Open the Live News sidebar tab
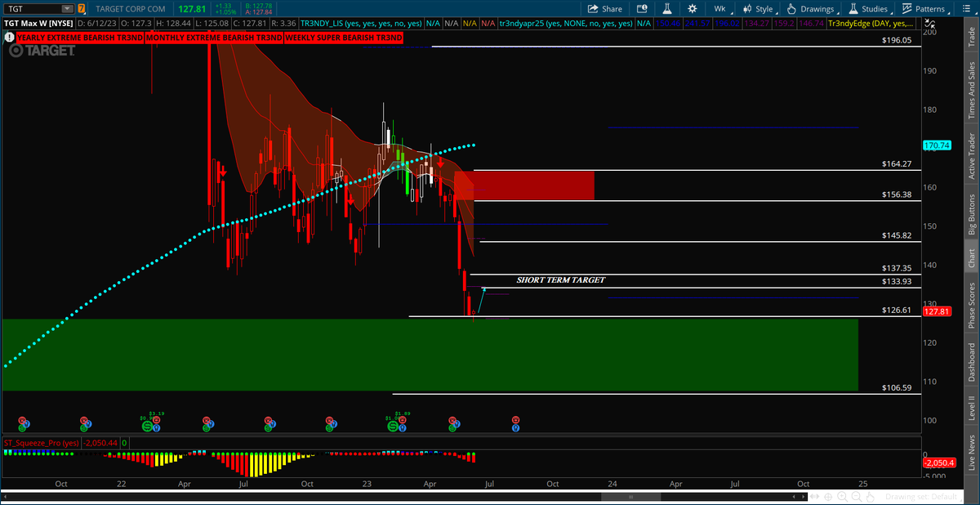 pos(972,453)
